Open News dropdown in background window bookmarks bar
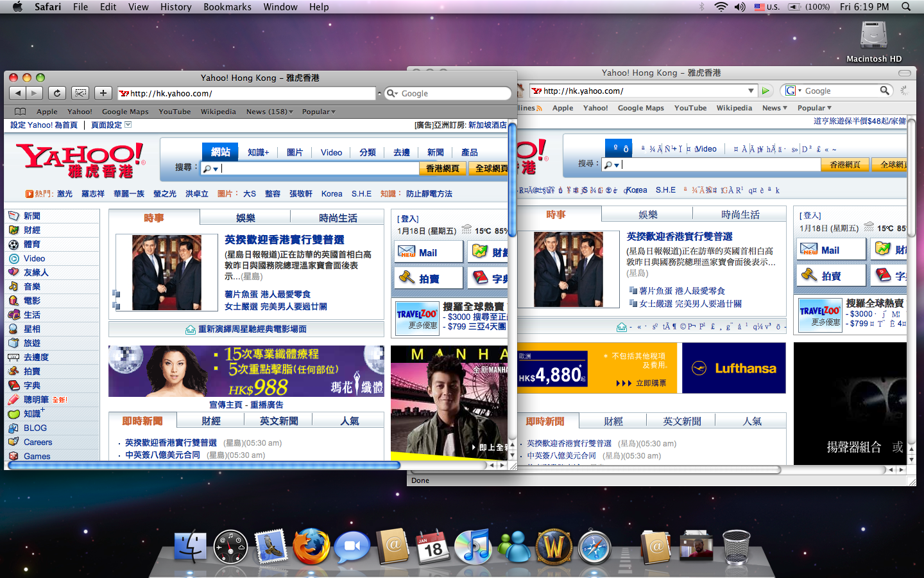The width and height of the screenshot is (924, 578). coord(774,108)
